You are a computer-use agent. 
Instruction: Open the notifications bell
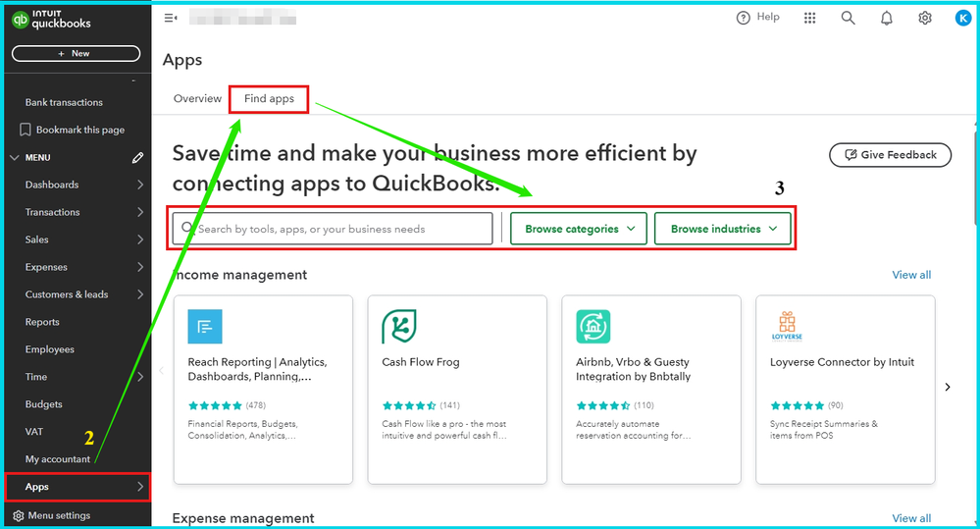point(886,18)
